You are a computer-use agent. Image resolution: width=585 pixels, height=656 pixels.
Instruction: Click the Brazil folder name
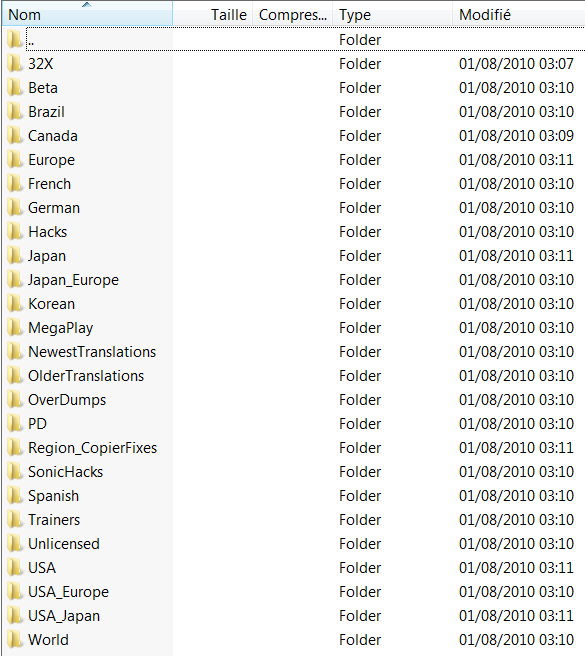coord(46,112)
